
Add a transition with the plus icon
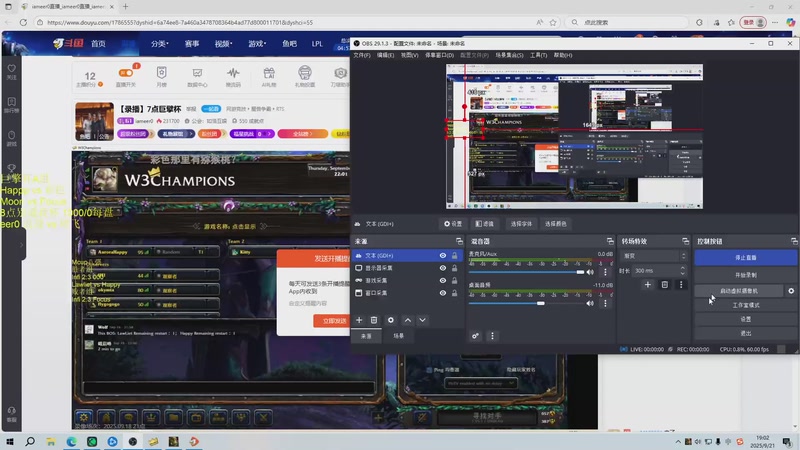pos(647,285)
